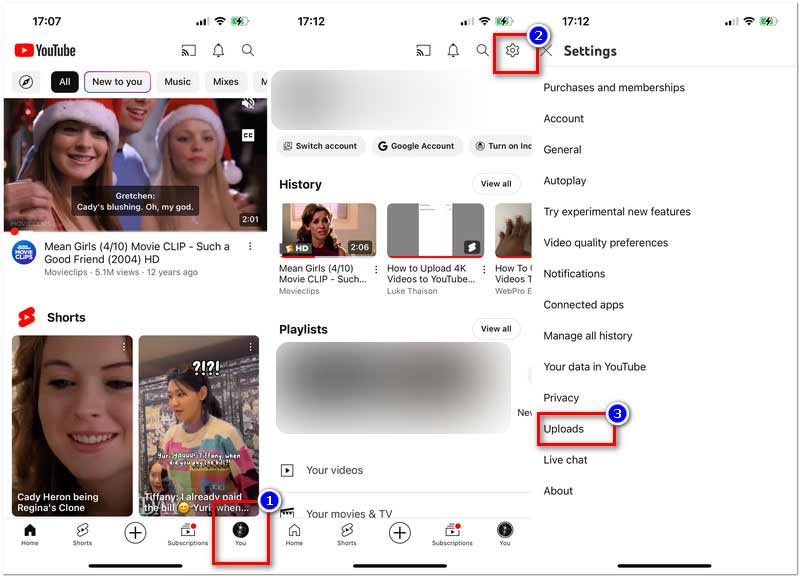
Task: Select the "New to you" filter chip
Action: click(x=117, y=82)
